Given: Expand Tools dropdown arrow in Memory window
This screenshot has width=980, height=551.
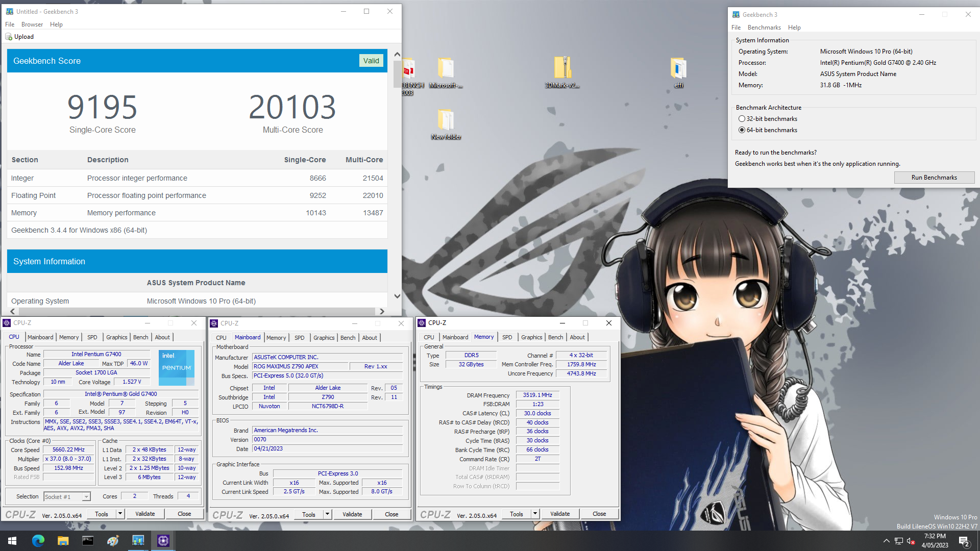Looking at the screenshot, I should pyautogui.click(x=535, y=514).
